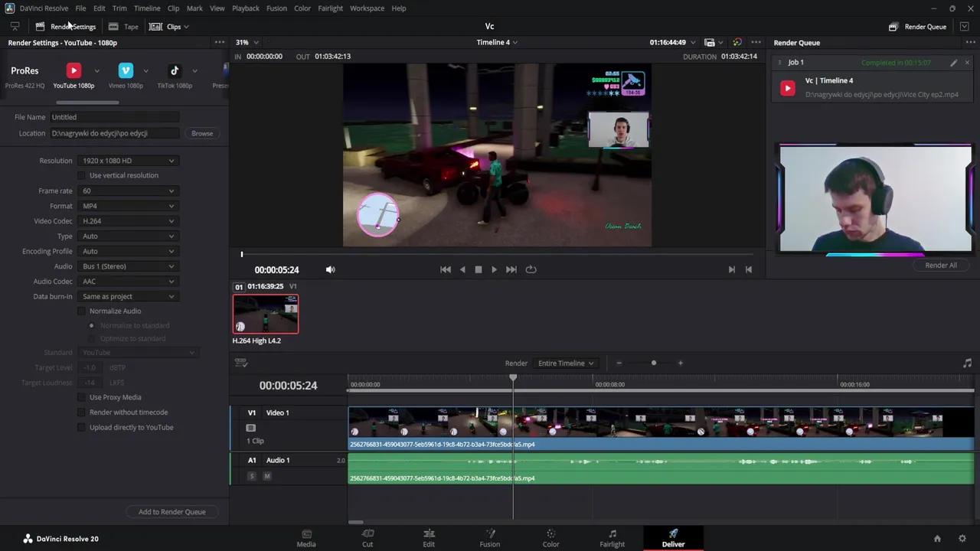
Task: Solo the A1 audio track
Action: coord(251,476)
